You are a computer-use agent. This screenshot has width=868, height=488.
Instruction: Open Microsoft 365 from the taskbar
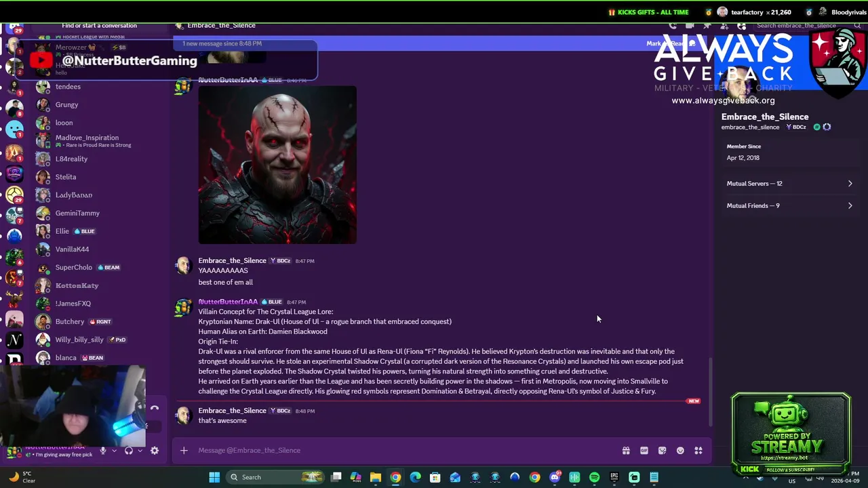coord(355,477)
